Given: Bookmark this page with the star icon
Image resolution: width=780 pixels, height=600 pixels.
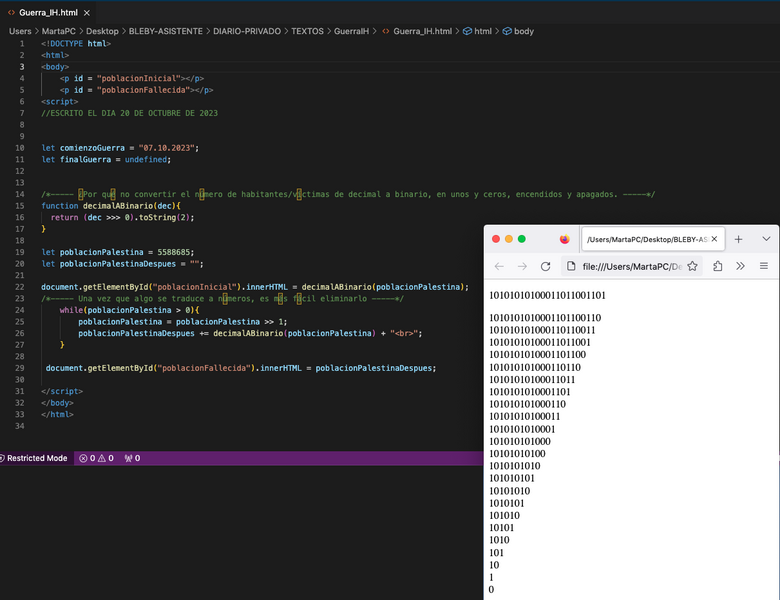Looking at the screenshot, I should pos(692,266).
